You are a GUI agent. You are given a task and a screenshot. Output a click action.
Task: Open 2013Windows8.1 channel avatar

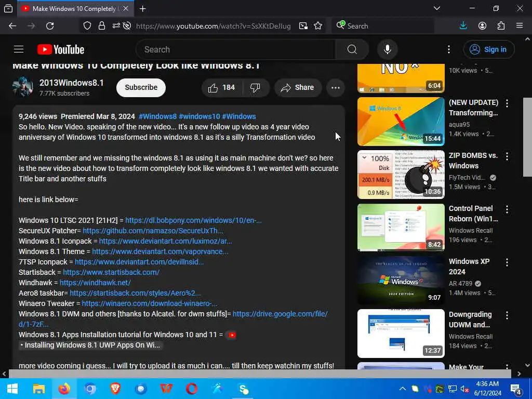coord(23,87)
